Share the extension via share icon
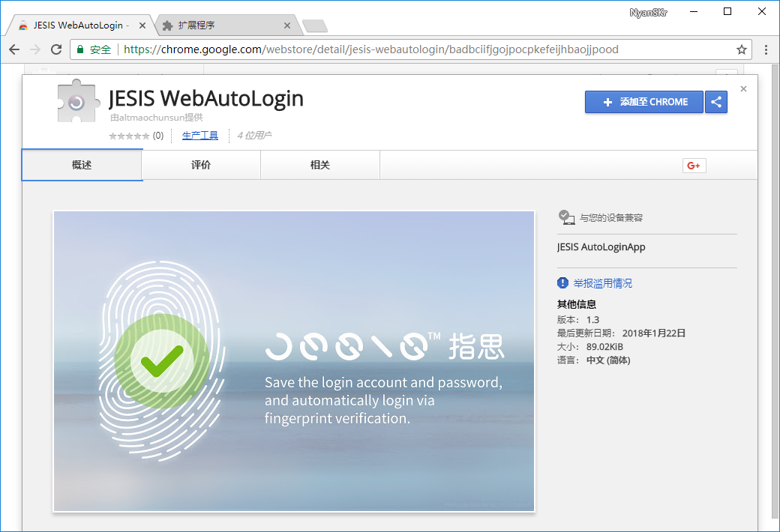780x532 pixels. (716, 102)
